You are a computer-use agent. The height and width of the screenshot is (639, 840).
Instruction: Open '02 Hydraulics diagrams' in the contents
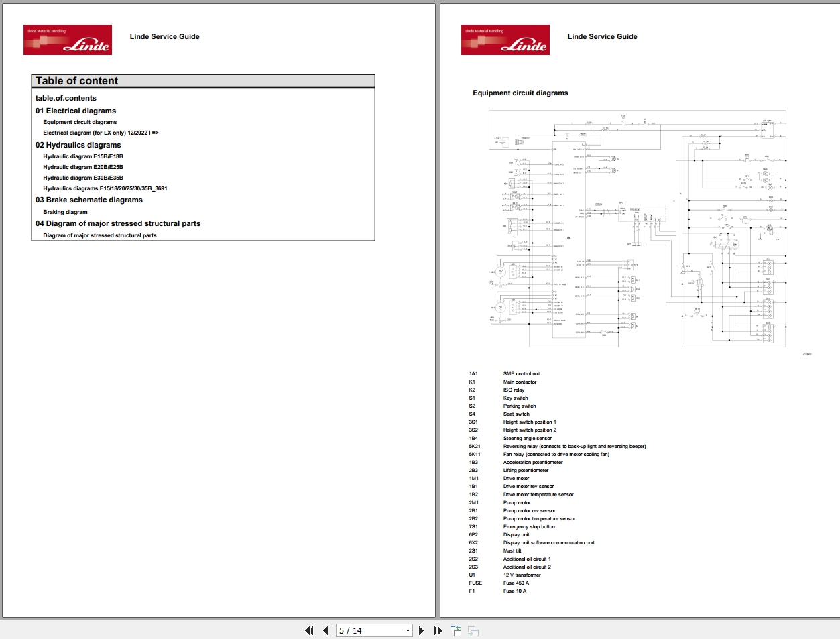click(78, 145)
